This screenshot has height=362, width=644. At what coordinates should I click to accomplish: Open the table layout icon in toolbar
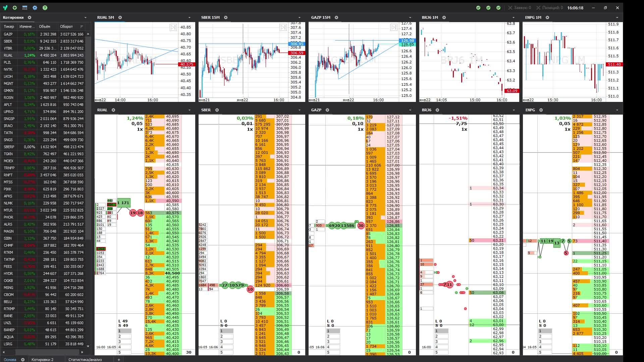click(x=25, y=8)
